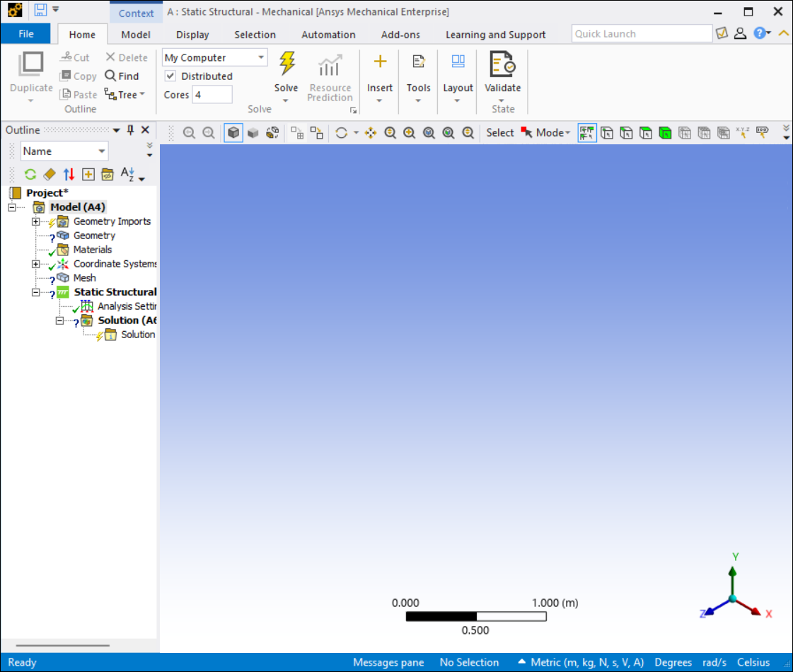Open the Learning and Support menu

[x=495, y=34]
